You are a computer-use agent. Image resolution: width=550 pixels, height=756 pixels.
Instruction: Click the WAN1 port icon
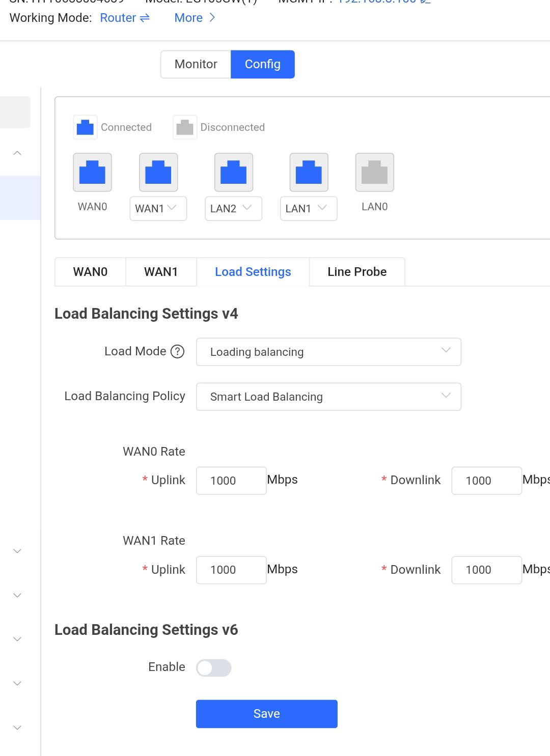158,172
